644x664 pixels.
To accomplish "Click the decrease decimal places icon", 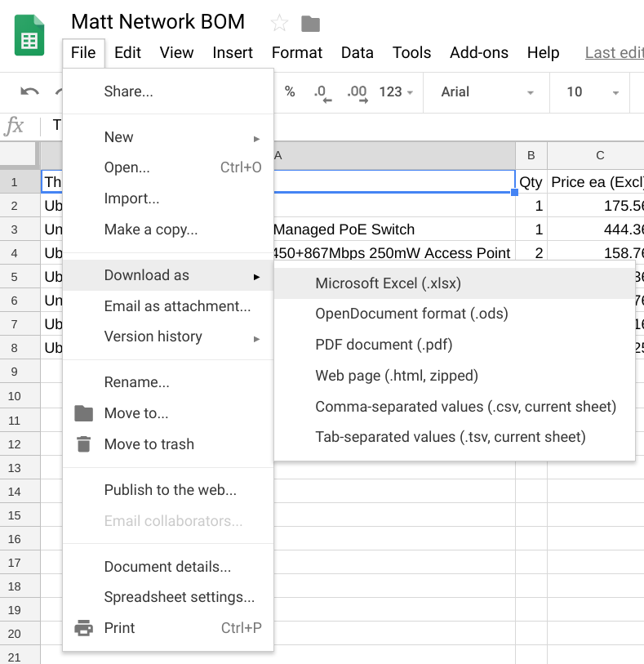I will [323, 92].
